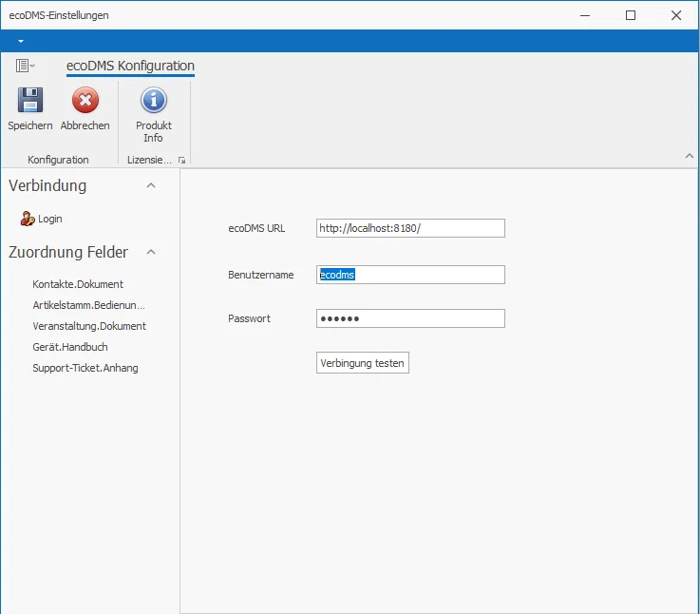Open Artikelstamm.Bedienun... field mapping
Viewport: 700px width, 614px height.
(x=89, y=305)
